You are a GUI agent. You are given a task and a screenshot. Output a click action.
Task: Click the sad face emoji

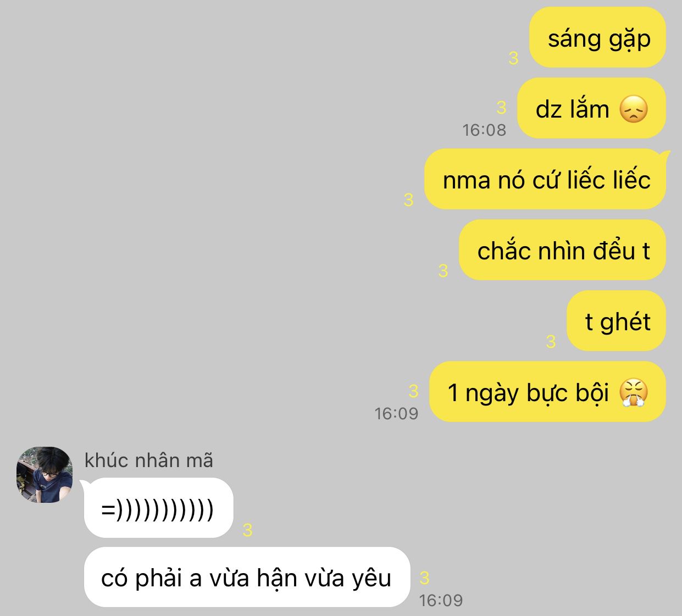(x=634, y=109)
